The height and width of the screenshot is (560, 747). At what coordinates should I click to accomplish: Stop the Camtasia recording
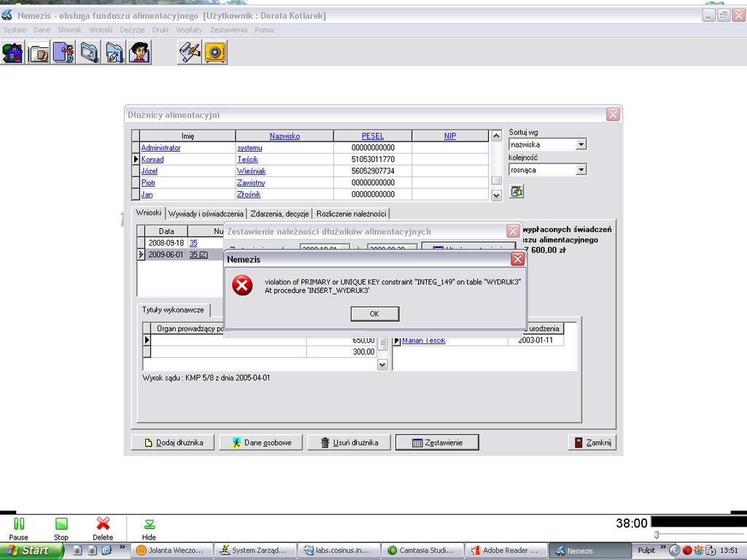click(x=61, y=529)
